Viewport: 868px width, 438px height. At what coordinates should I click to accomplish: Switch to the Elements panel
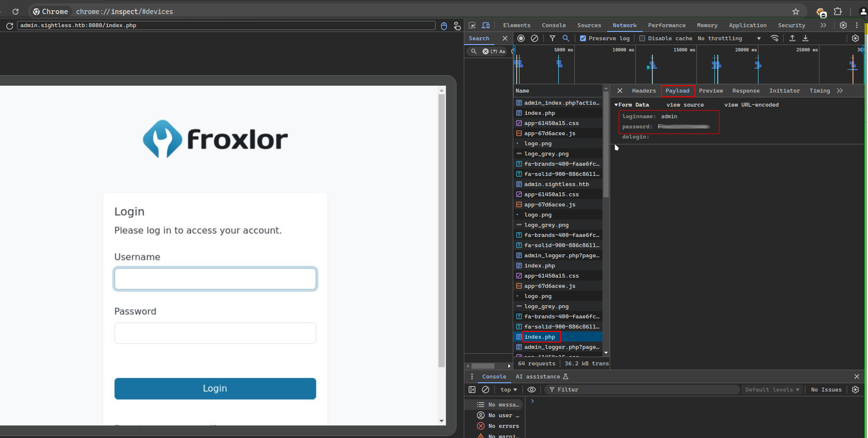pyautogui.click(x=517, y=25)
